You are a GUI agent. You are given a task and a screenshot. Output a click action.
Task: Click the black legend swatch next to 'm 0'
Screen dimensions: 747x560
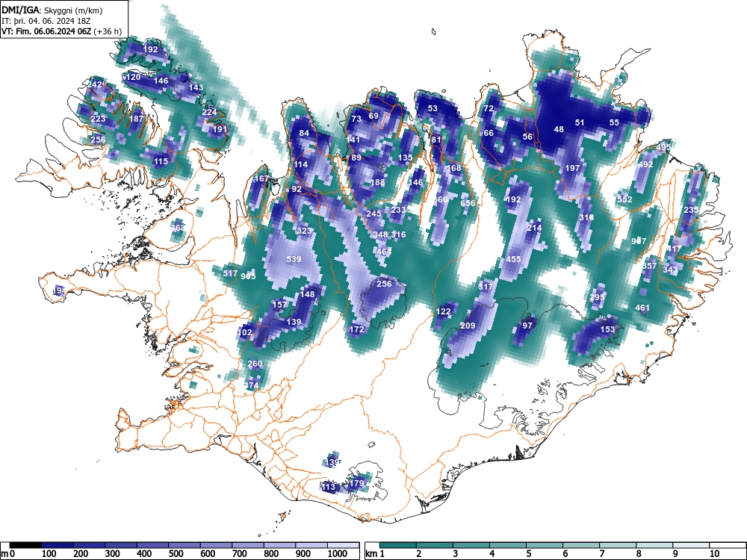pos(25,545)
